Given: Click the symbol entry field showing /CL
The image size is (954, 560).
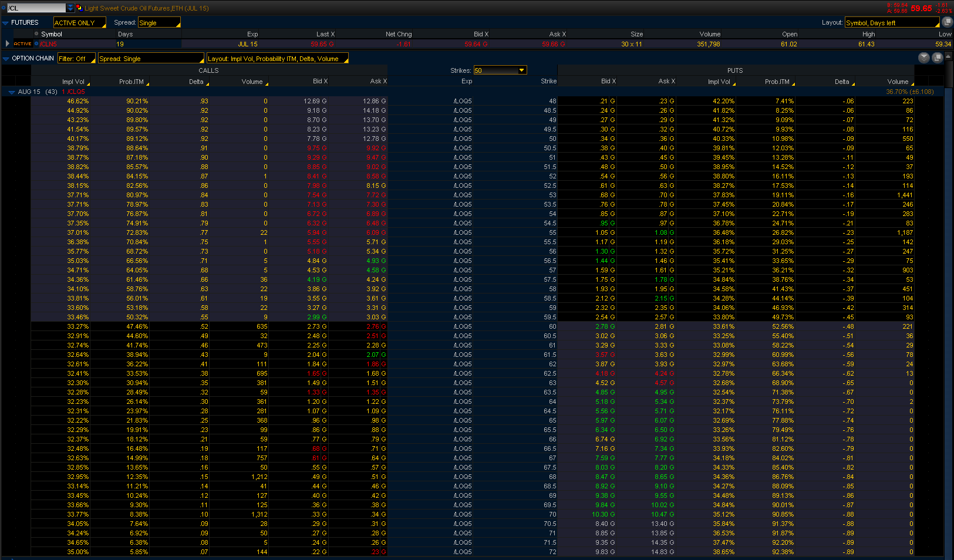Looking at the screenshot, I should point(36,8).
